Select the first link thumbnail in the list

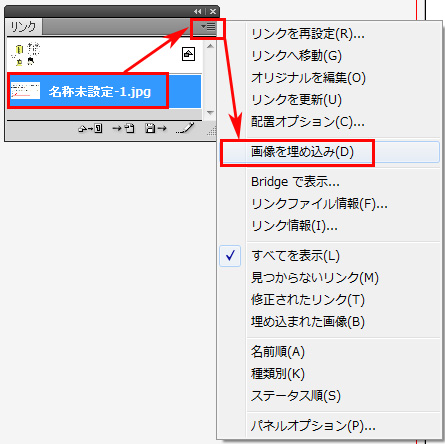point(26,54)
